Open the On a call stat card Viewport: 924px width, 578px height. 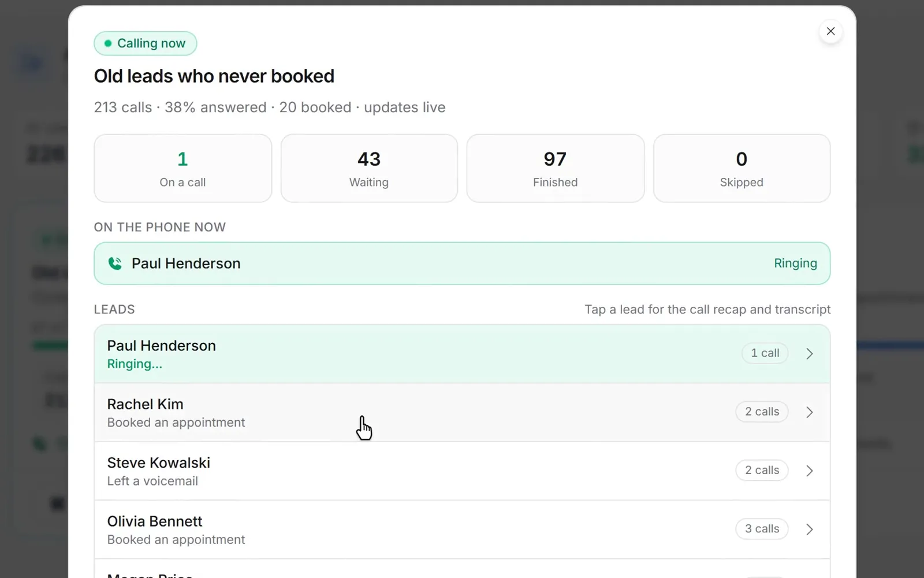(183, 168)
